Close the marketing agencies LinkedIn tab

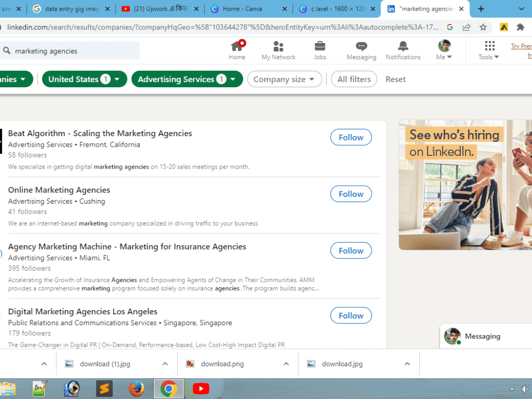(x=461, y=9)
